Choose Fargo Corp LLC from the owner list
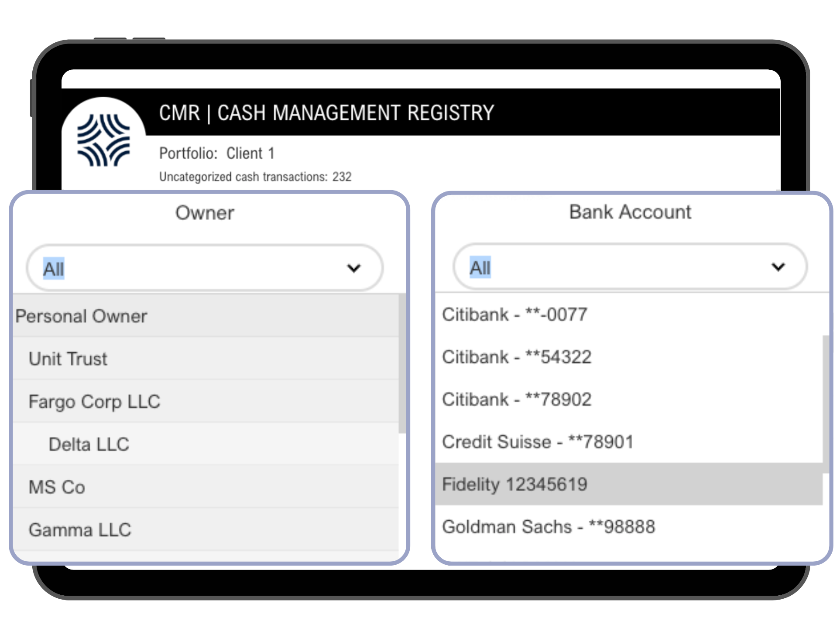 click(x=94, y=401)
